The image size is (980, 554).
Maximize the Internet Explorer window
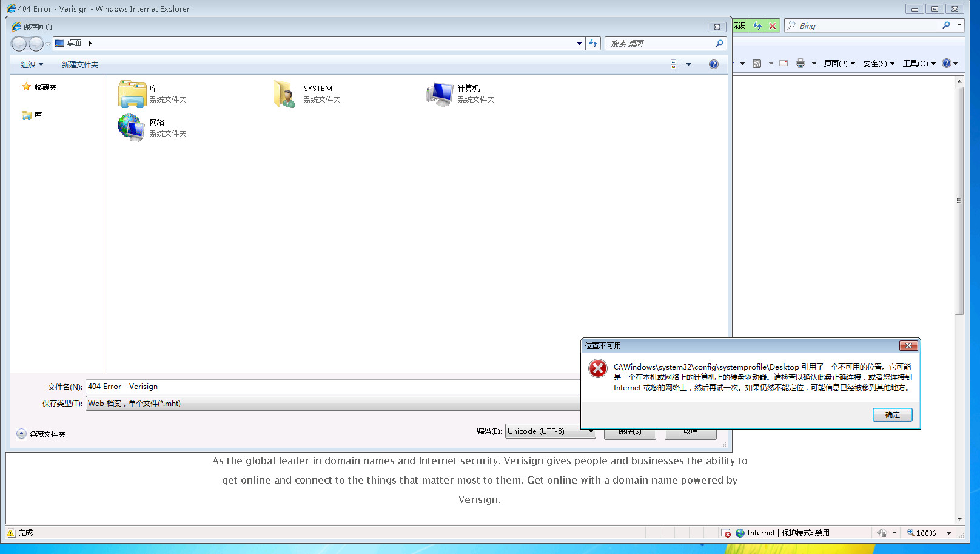tap(935, 8)
